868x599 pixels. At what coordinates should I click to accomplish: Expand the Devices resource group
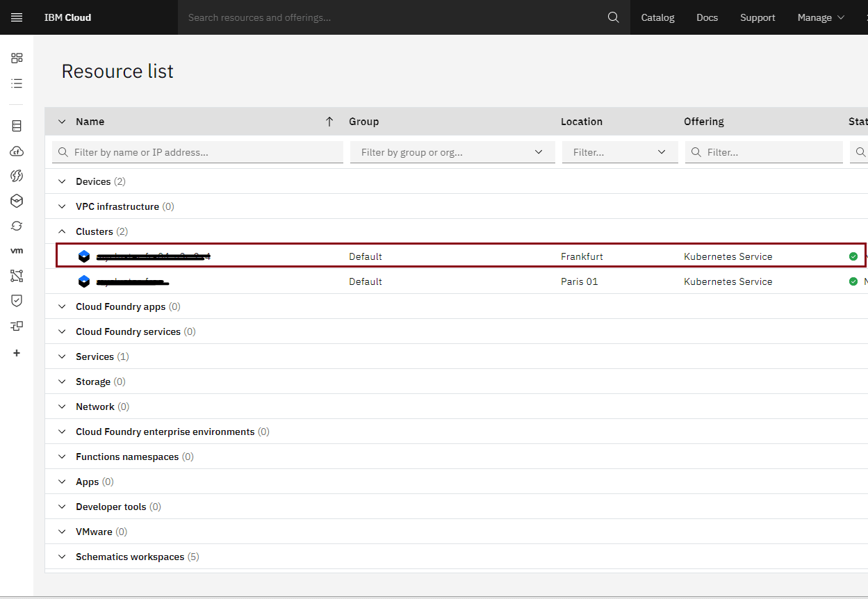tap(62, 181)
